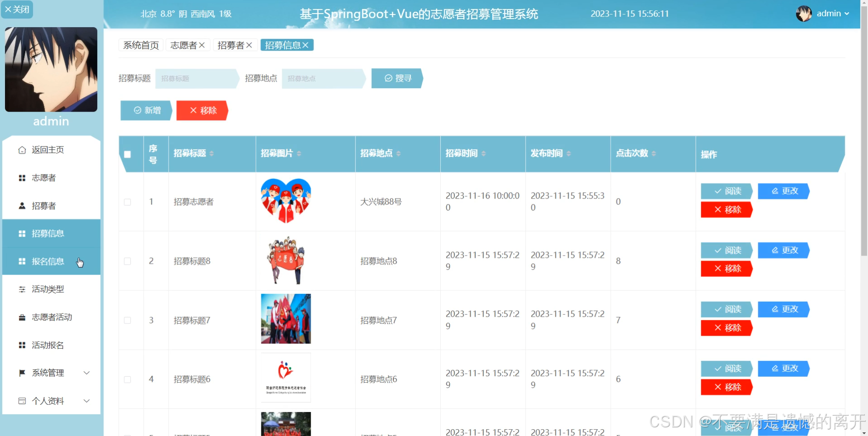The width and height of the screenshot is (868, 436).
Task: Sort by 点击次数 column arrows
Action: click(654, 154)
